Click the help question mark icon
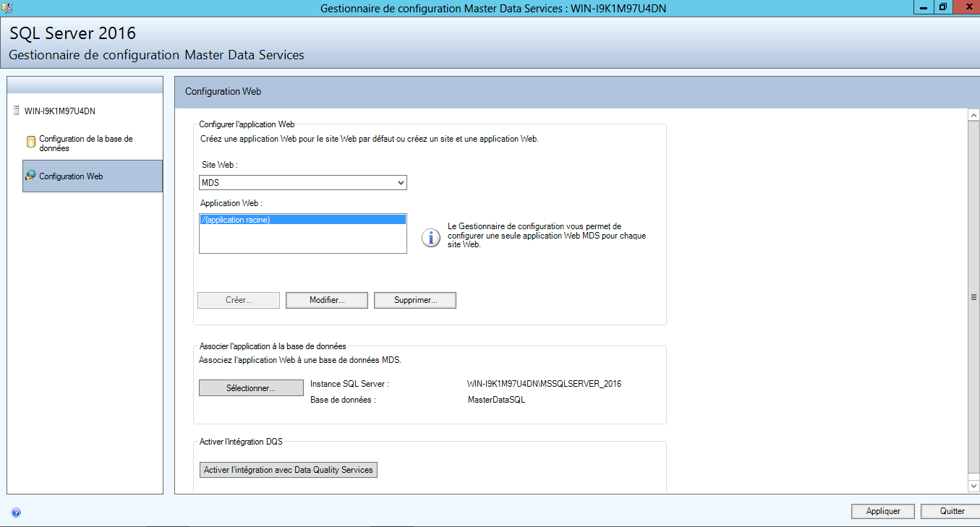980x527 pixels. pos(16,513)
